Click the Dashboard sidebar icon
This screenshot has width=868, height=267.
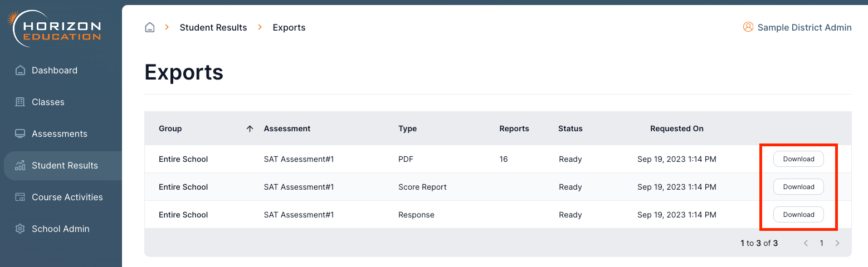pos(20,70)
